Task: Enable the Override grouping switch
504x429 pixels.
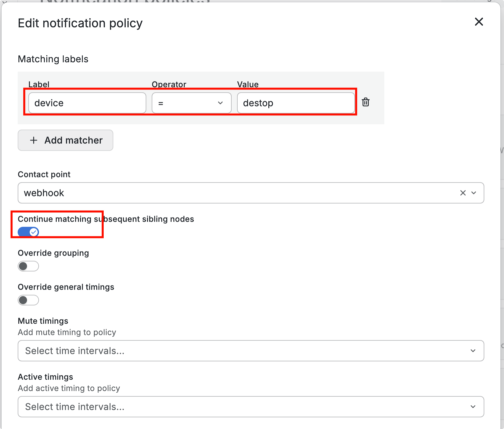Action: tap(28, 266)
